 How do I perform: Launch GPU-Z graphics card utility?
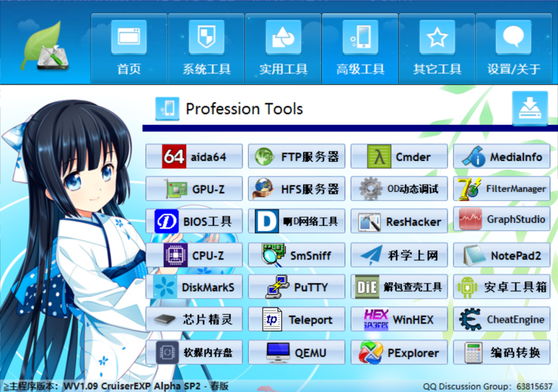pyautogui.click(x=194, y=189)
